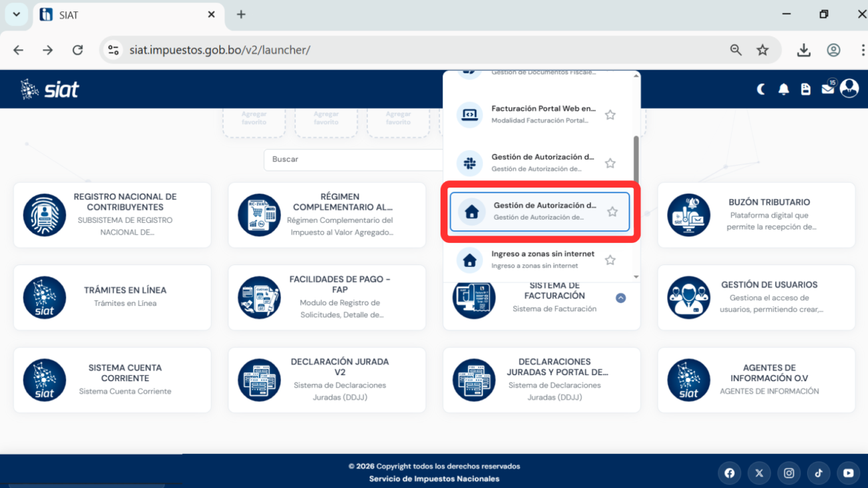Select Ingreso a zonas sin internet
868x488 pixels.
pos(533,259)
